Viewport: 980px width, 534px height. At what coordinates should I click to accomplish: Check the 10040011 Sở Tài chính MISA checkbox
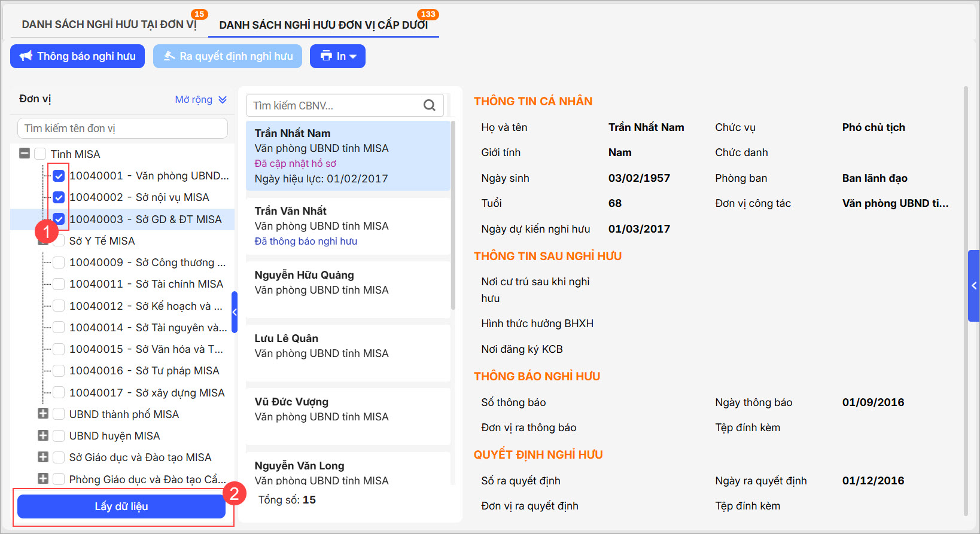(x=59, y=284)
